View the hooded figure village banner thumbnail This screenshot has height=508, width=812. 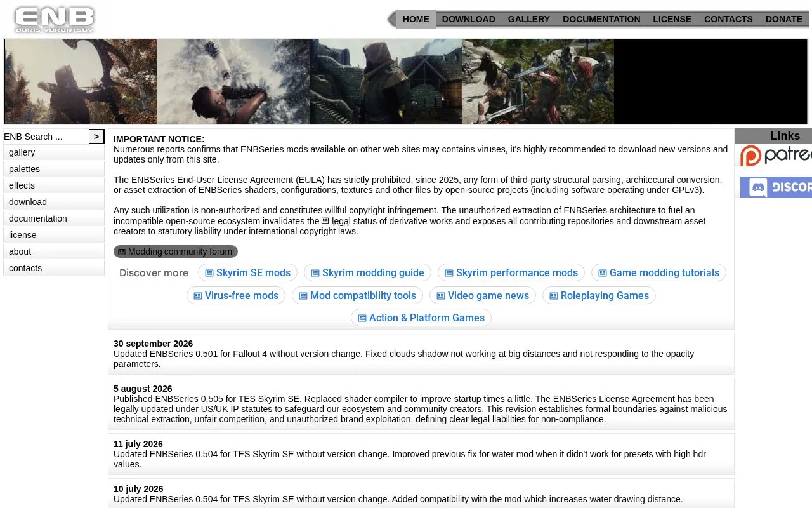point(386,81)
